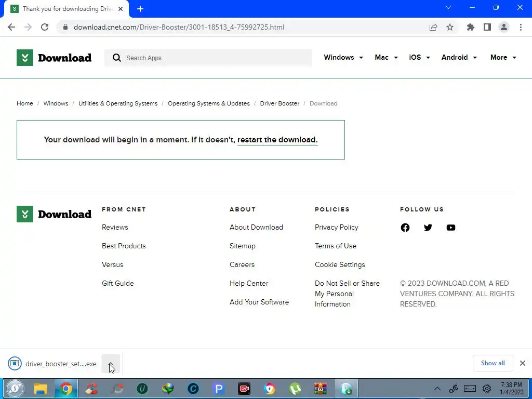Open Google Chrome from the taskbar
Screen dimensions: 532x399
point(66,389)
